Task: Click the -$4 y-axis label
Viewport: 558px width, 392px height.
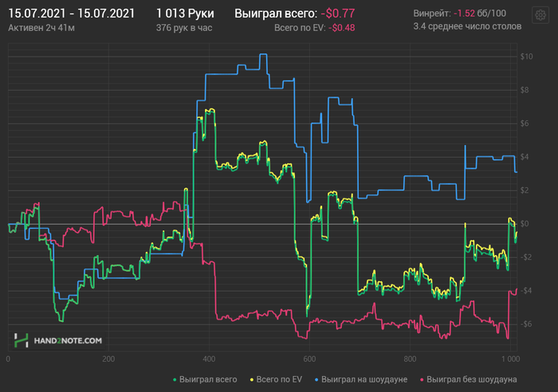Action: 526,291
